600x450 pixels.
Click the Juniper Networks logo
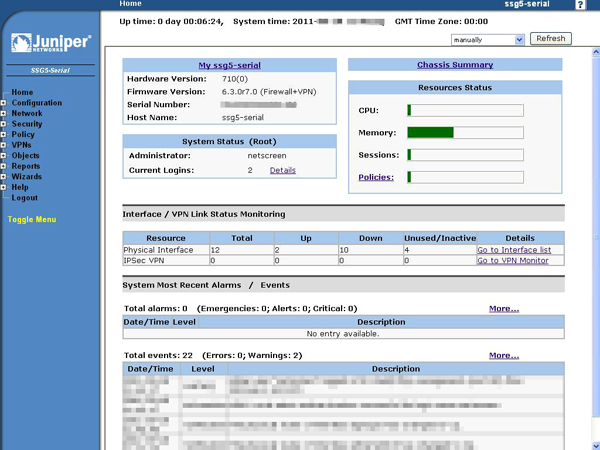point(51,42)
